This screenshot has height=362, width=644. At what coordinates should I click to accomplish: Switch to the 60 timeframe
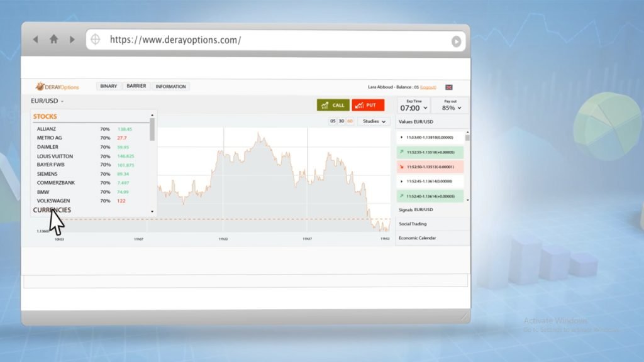[x=350, y=121]
